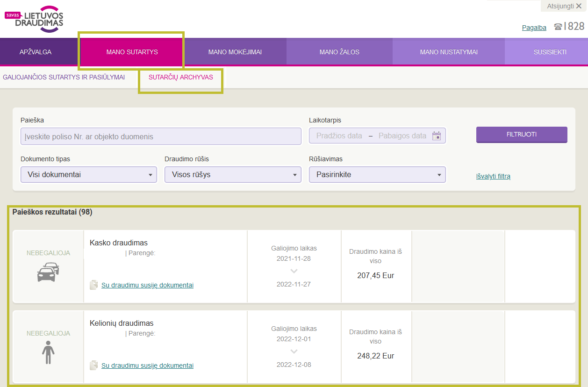Open the Rūšiavimas Pasirinkite dropdown
The image size is (588, 387).
tap(377, 175)
